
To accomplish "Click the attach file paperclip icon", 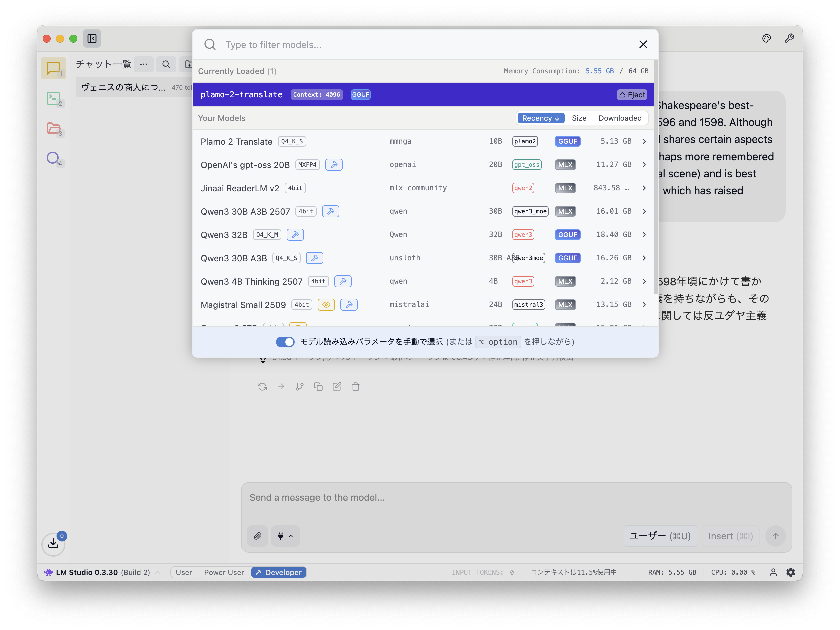I will point(257,536).
